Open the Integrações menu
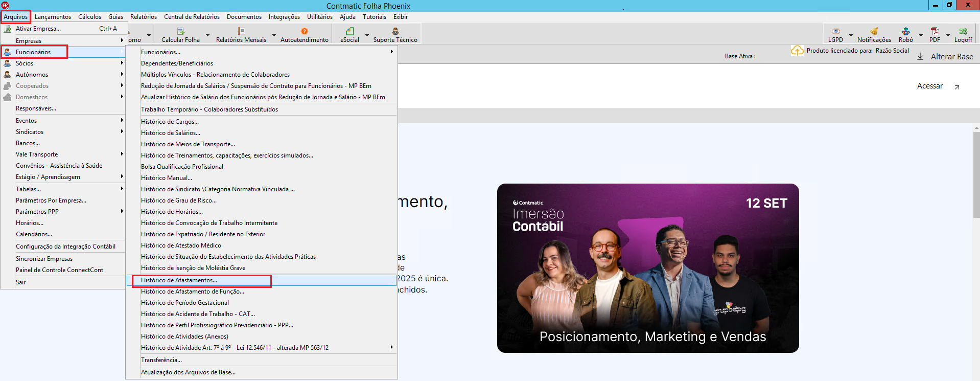 coord(284,17)
